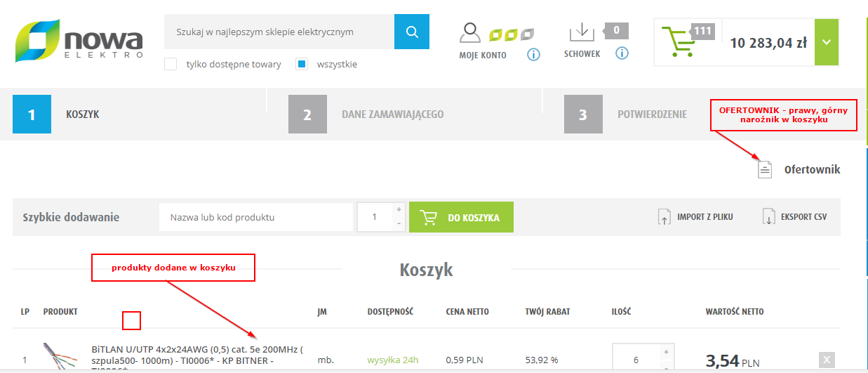Remove BiTLAN item with X button

[827, 360]
